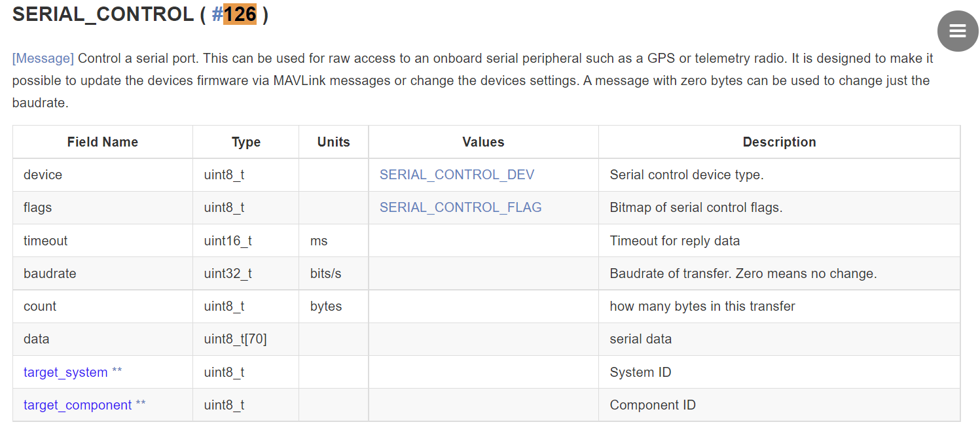980x437 pixels.
Task: Click the Values column header
Action: 482,141
